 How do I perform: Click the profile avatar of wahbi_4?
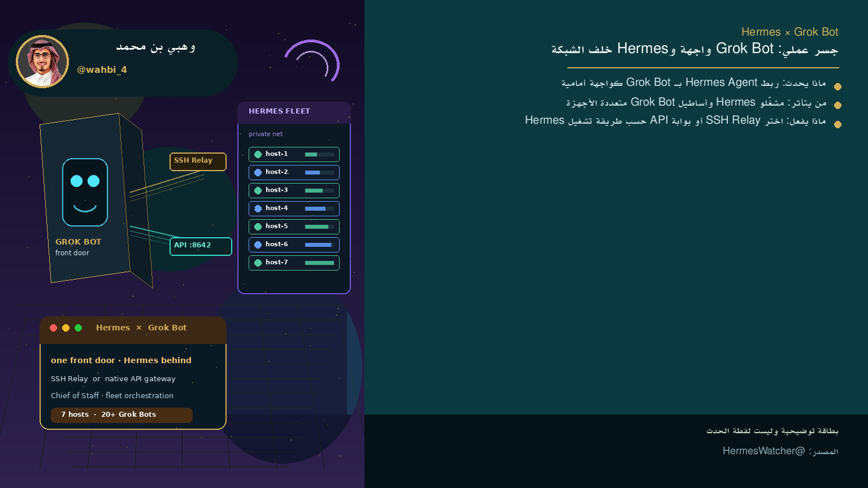(42, 62)
